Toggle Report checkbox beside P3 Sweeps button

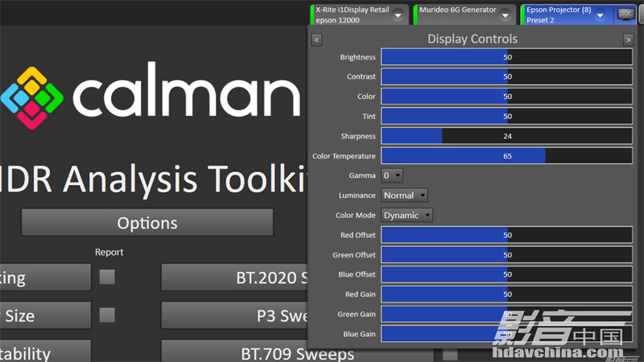[x=107, y=315]
